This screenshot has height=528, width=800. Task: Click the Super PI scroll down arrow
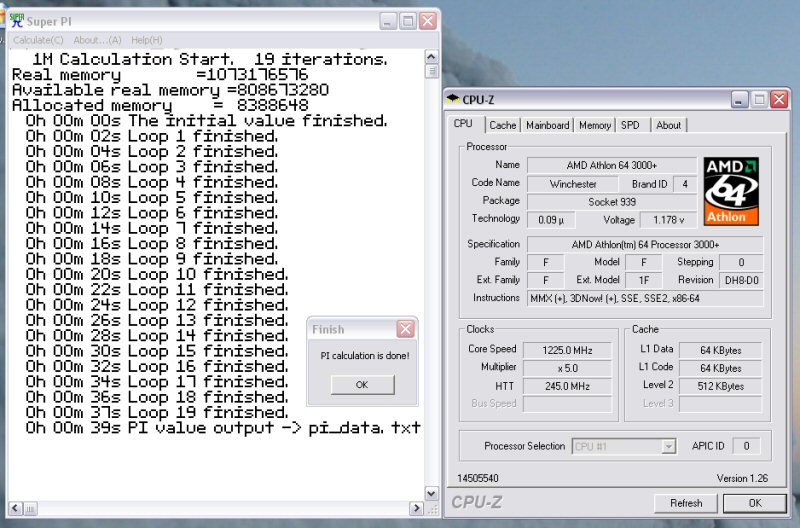[x=432, y=493]
